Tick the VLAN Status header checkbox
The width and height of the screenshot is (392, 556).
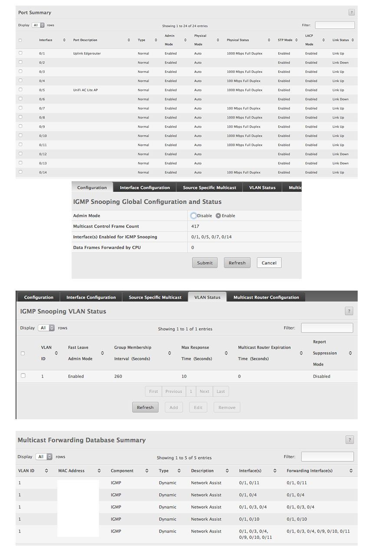[23, 353]
